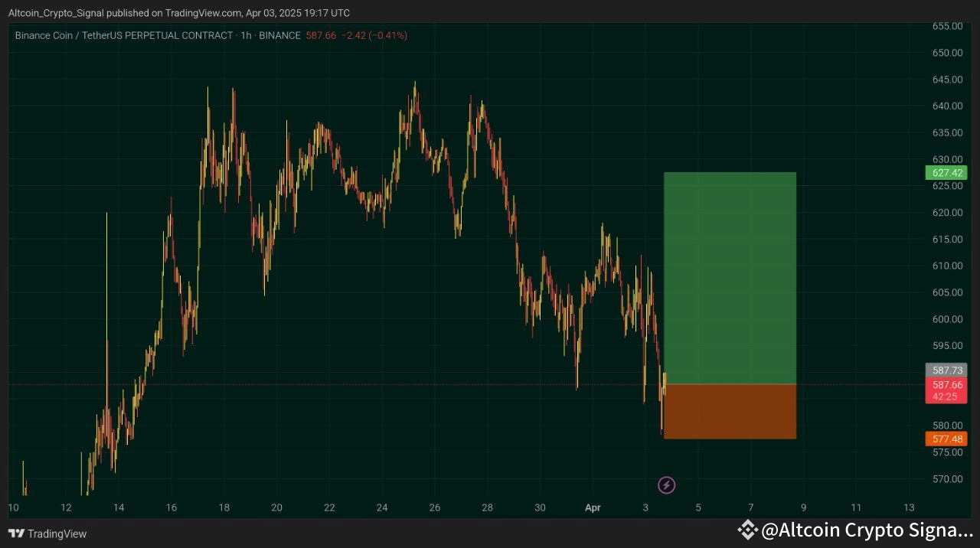Click the 16 date label on time axis

click(171, 507)
